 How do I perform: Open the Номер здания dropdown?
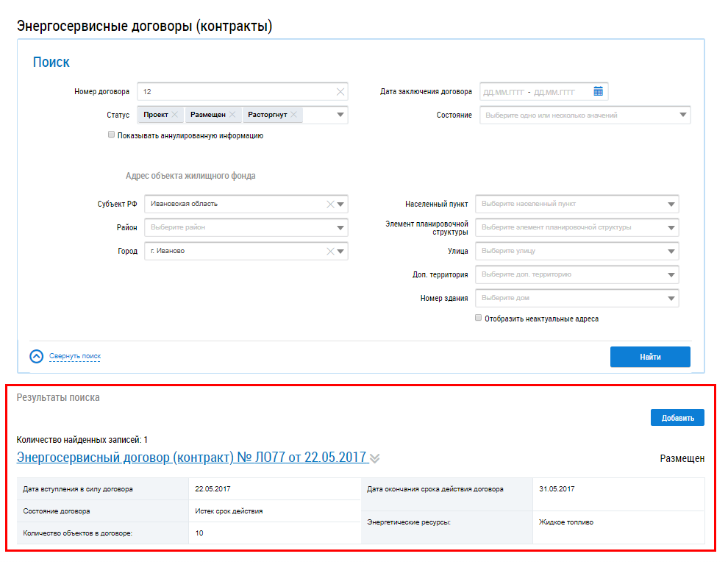coord(671,299)
